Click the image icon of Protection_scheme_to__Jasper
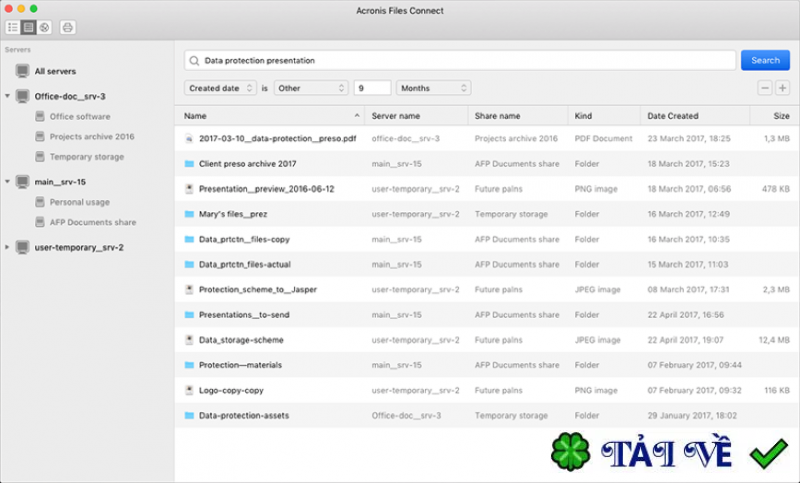Screen dimensions: 800x483 (189, 289)
